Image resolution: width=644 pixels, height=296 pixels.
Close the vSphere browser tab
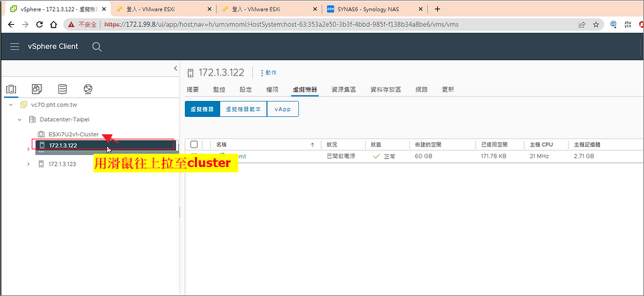105,9
